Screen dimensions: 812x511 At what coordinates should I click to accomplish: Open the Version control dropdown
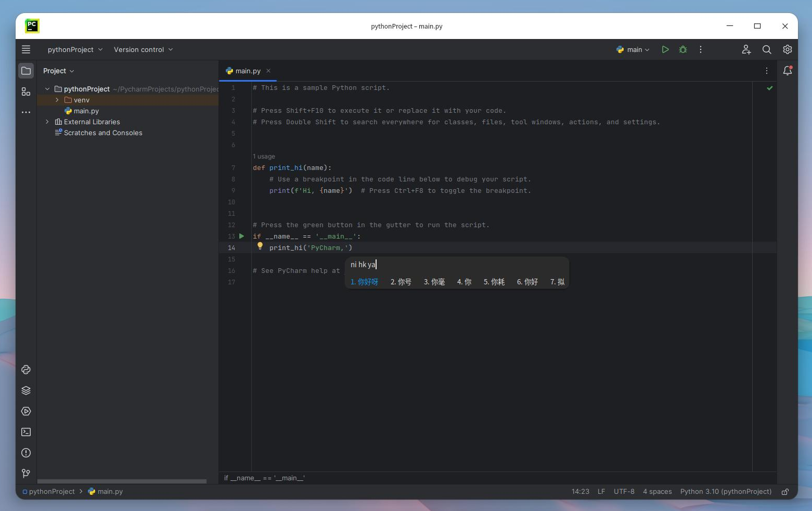click(143, 49)
